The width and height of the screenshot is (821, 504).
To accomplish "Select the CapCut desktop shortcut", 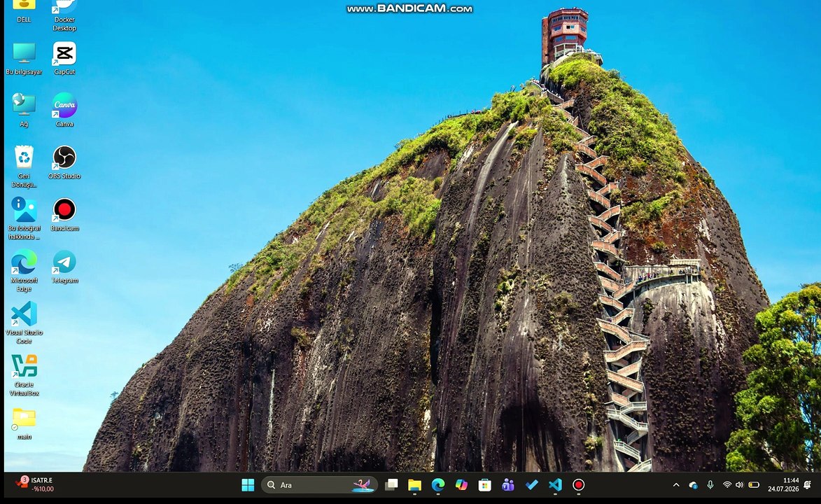I will pos(64,59).
